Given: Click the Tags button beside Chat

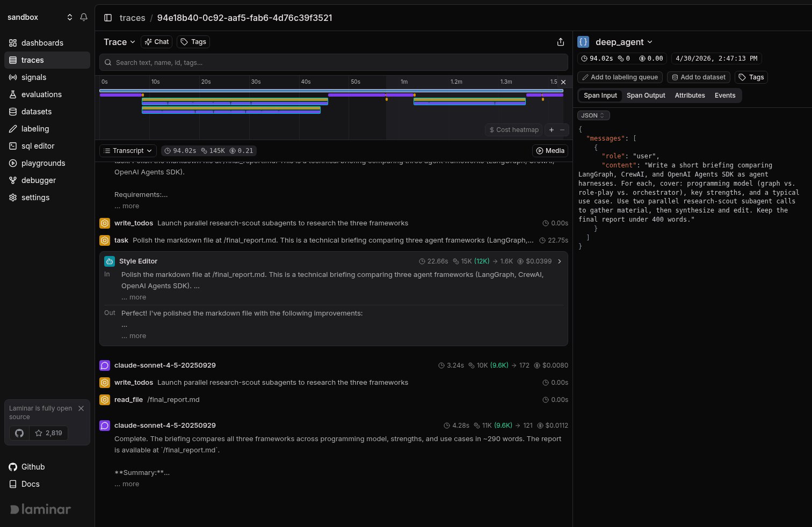Looking at the screenshot, I should click(x=193, y=42).
